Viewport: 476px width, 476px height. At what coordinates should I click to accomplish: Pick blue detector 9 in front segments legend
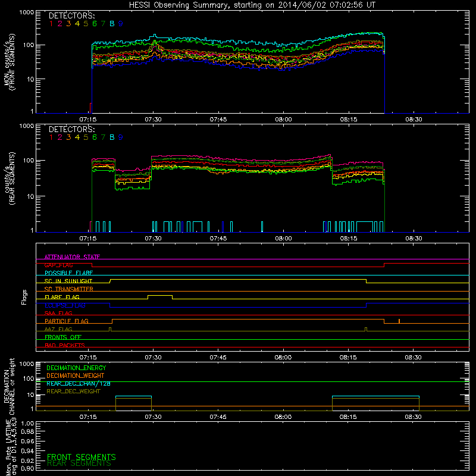(x=121, y=24)
